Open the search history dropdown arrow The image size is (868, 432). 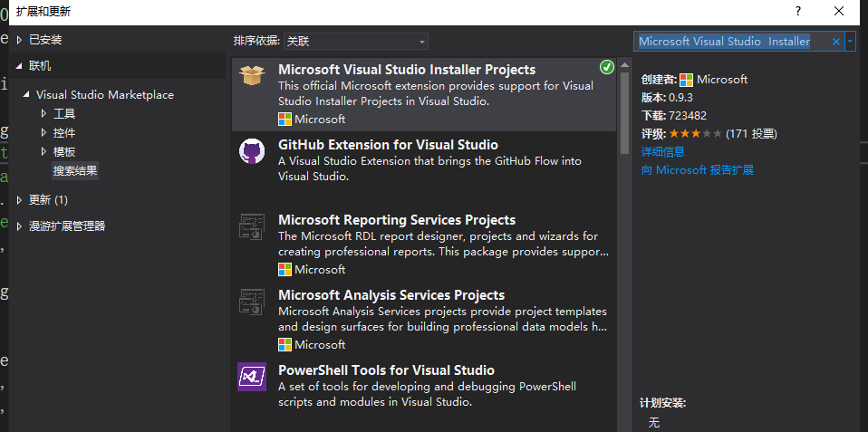[850, 42]
